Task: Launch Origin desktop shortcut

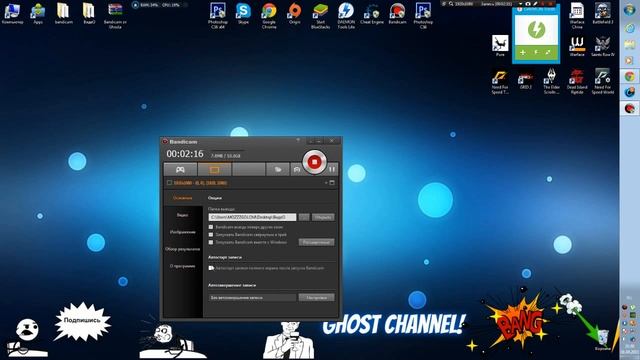Action: point(295,14)
